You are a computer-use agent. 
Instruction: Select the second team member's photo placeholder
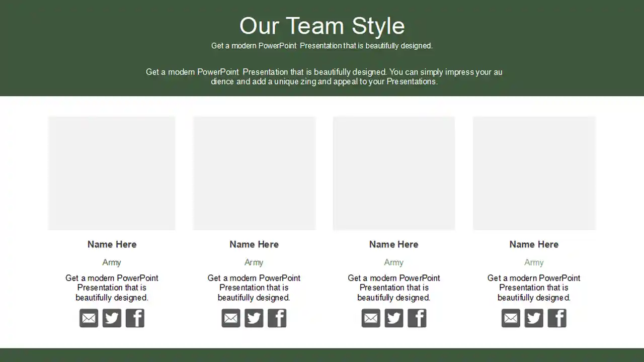[x=255, y=173]
